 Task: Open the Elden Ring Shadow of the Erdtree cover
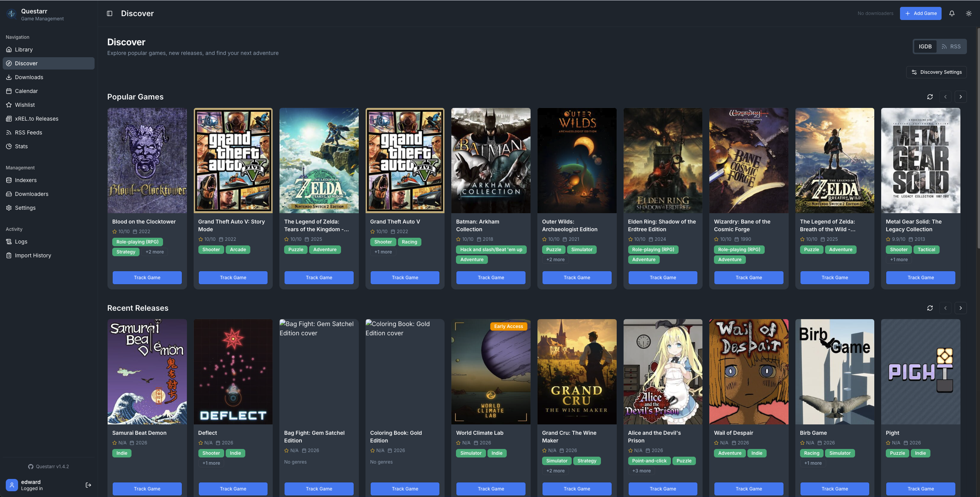pyautogui.click(x=663, y=161)
